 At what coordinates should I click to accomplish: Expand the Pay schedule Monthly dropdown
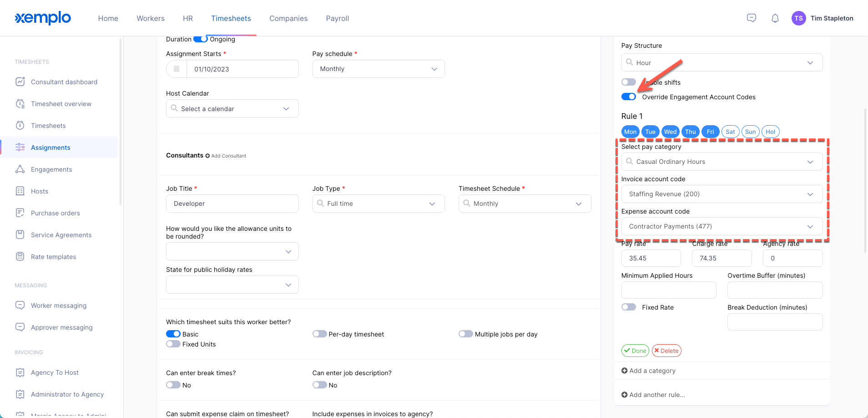[x=378, y=69]
